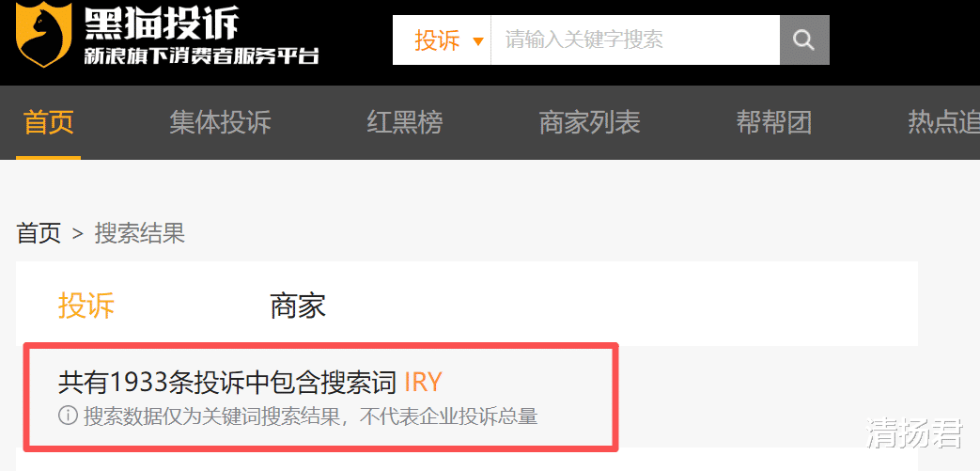Open 帮帮团 navigation item

pyautogui.click(x=773, y=122)
